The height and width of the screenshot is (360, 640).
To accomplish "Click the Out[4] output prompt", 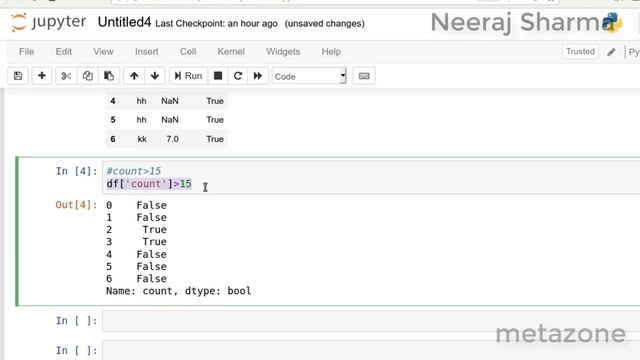I will point(76,204).
